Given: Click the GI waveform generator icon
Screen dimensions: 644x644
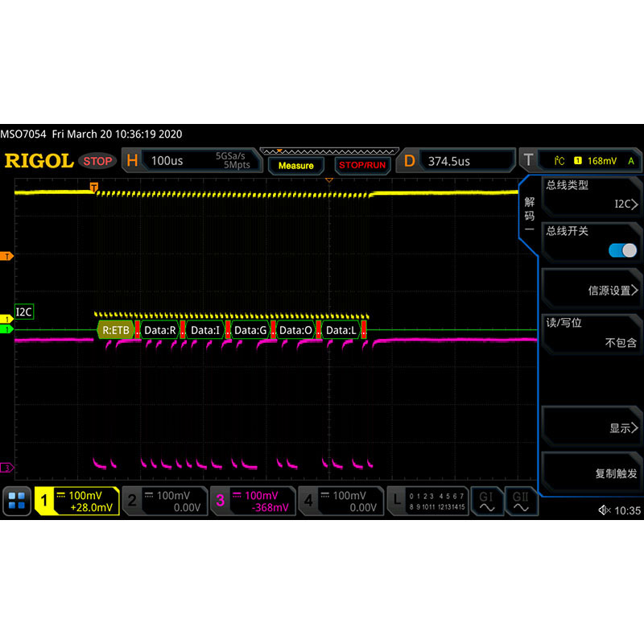Looking at the screenshot, I should 487,501.
